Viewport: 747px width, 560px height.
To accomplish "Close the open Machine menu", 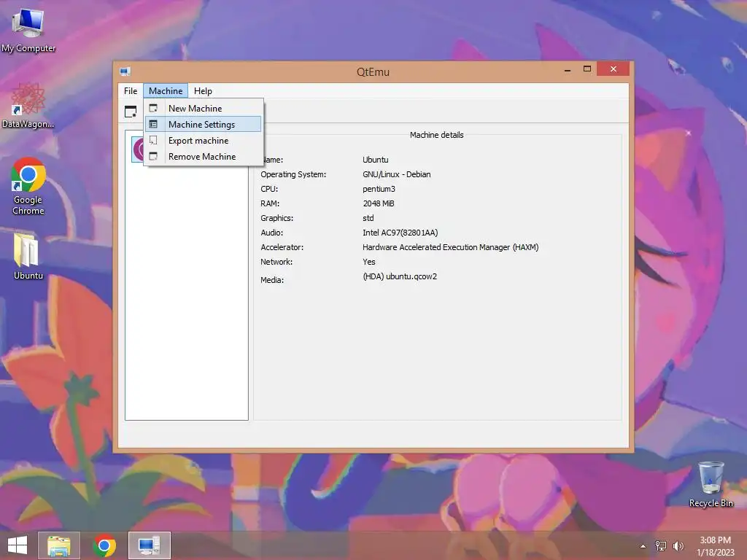I will pyautogui.click(x=166, y=91).
